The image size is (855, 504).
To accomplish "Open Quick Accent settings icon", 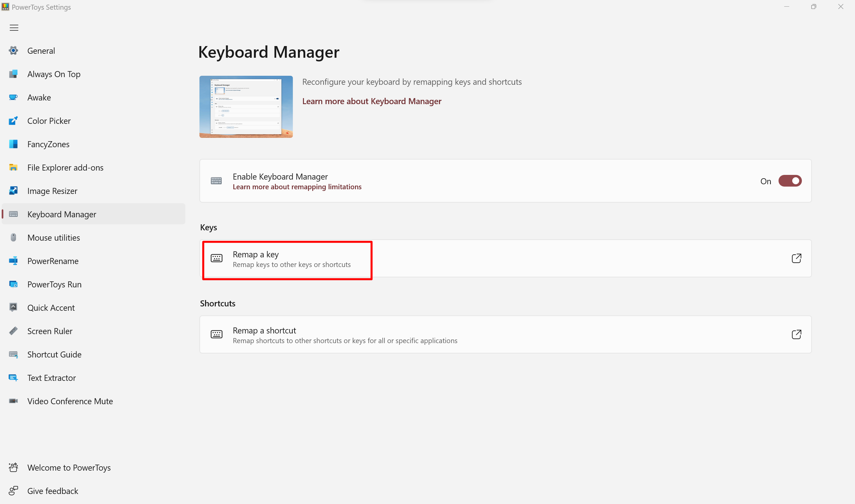I will pos(13,307).
